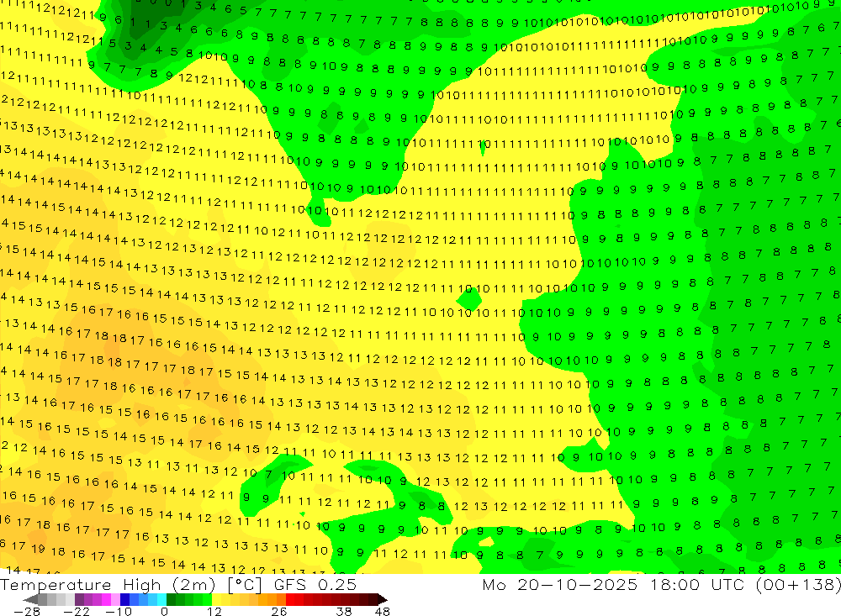Click the 'GFS 0.25' model label
This screenshot has height=616, width=841.
(315, 585)
